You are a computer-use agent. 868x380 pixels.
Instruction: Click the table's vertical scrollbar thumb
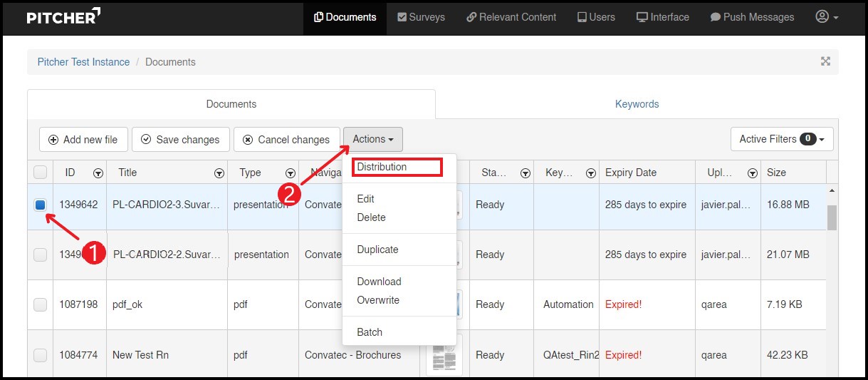tap(832, 216)
